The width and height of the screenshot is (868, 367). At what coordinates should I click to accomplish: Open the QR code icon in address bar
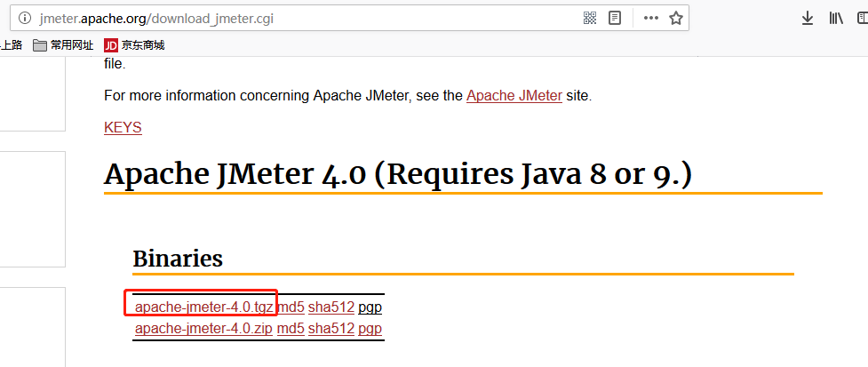(x=590, y=19)
